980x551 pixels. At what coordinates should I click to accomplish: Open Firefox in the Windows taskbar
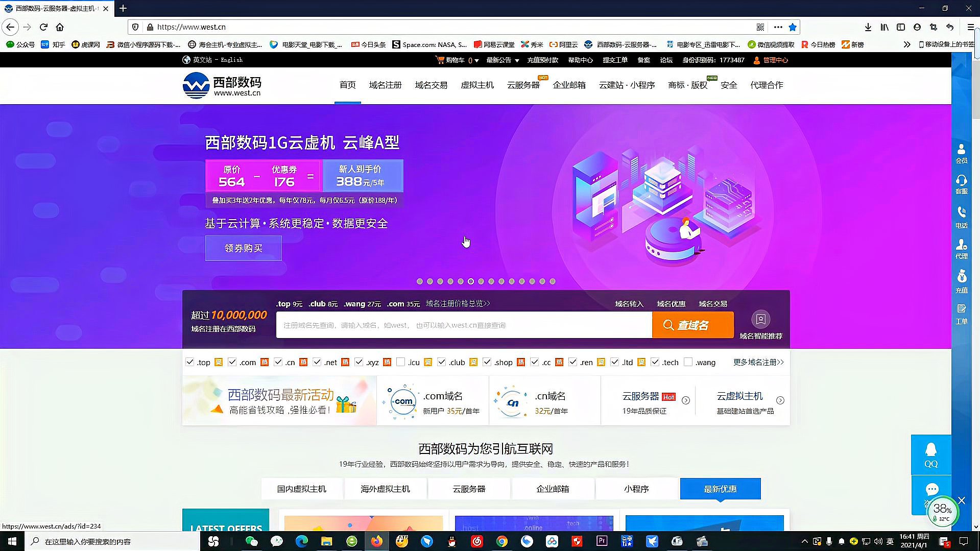[377, 541]
